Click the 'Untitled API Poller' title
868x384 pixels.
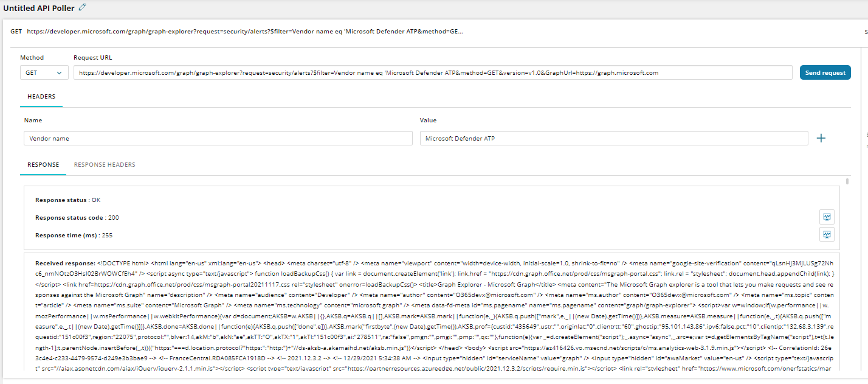point(40,8)
